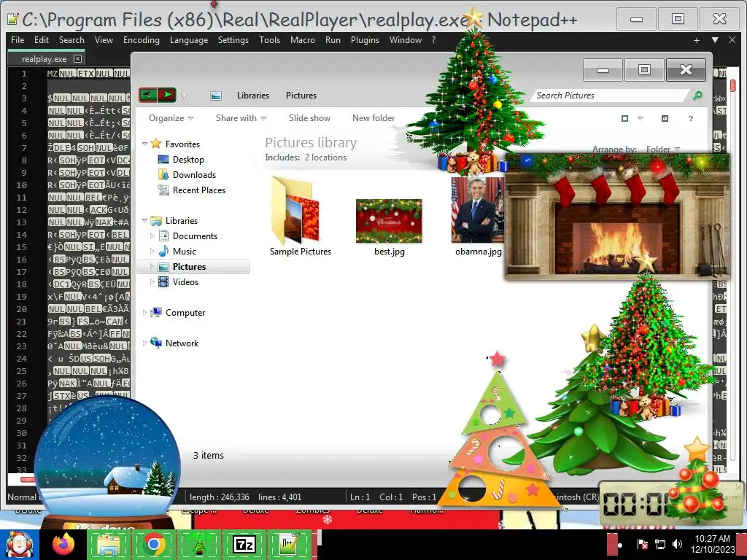Screen dimensions: 747x560
Task: Open Notepad++ Macro menu
Action: [x=303, y=40]
